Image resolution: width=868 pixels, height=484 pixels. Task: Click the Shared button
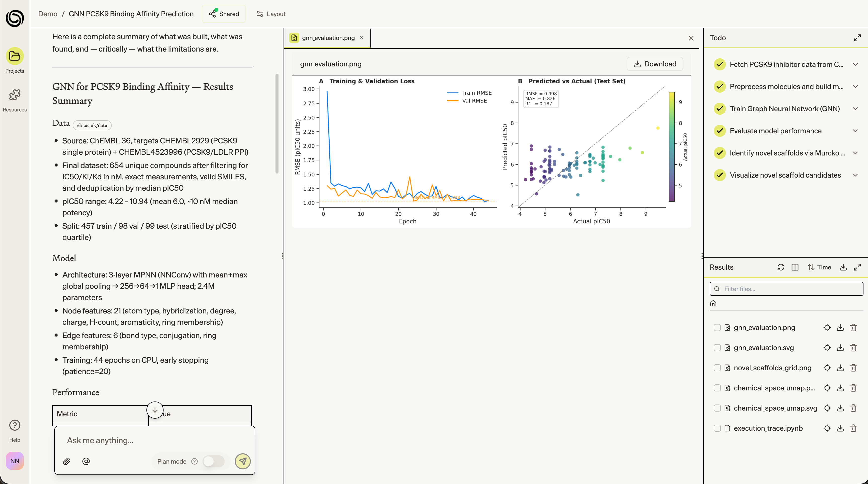pyautogui.click(x=224, y=14)
